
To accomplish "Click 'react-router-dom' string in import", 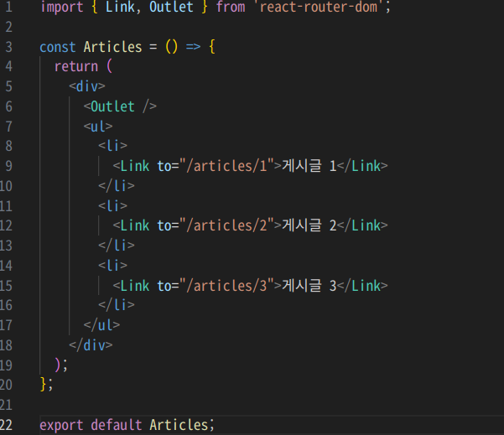I will 318,7.
